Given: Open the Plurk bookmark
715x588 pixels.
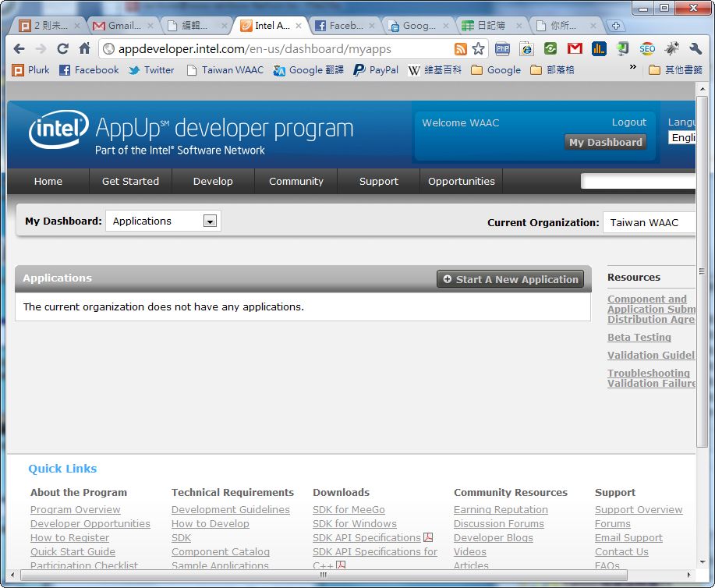Looking at the screenshot, I should [30, 69].
